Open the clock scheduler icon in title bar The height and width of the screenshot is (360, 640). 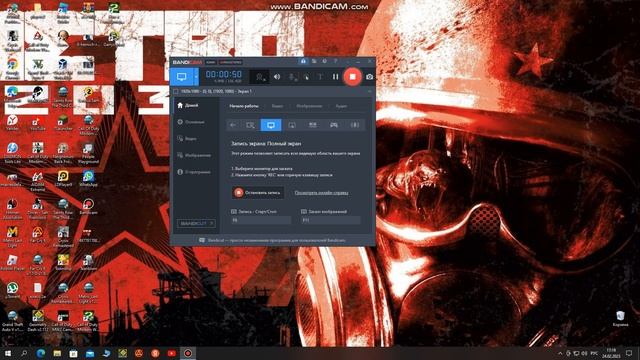(324, 62)
